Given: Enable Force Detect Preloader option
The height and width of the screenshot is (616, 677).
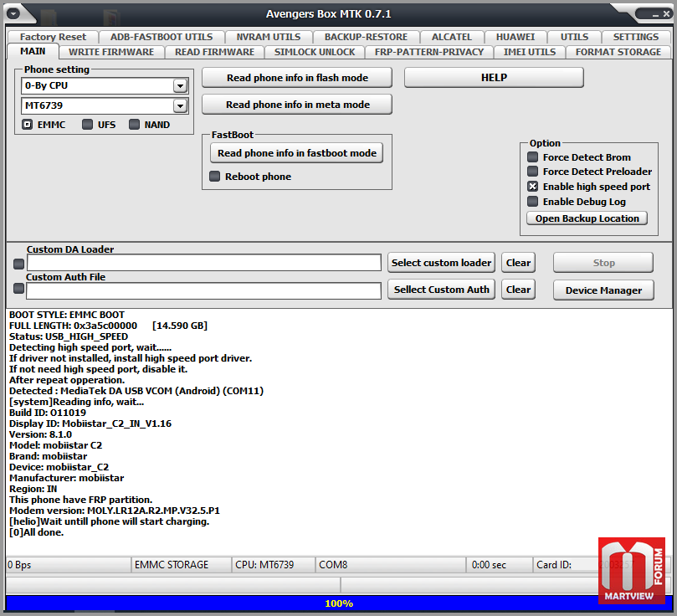Looking at the screenshot, I should 533,172.
